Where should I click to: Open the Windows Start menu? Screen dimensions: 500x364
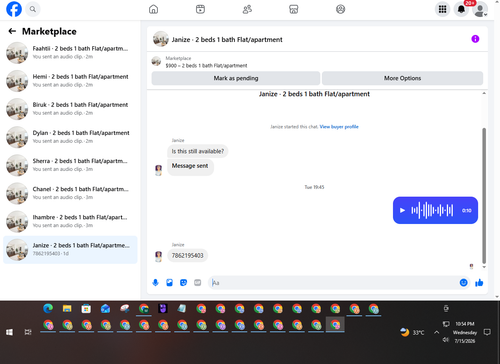(9, 332)
